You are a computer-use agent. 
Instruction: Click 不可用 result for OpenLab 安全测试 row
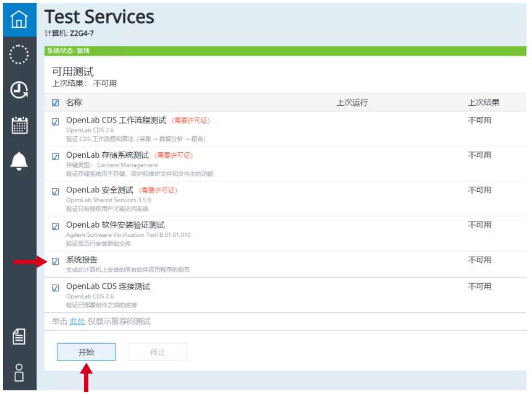click(x=479, y=191)
